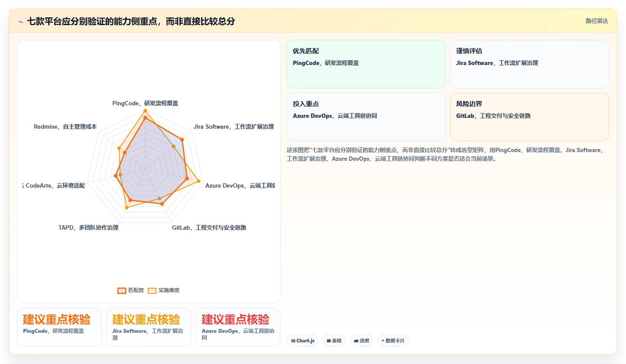Toggle the 实施难度 dataset in the chart legend
626x364 pixels.
[x=163, y=290]
